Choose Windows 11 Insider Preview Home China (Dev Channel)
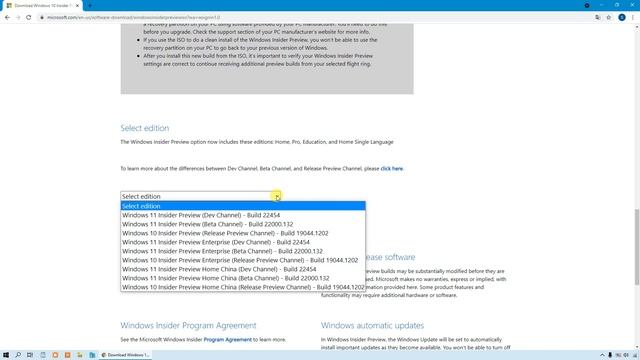The height and width of the screenshot is (360, 640). 243,269
